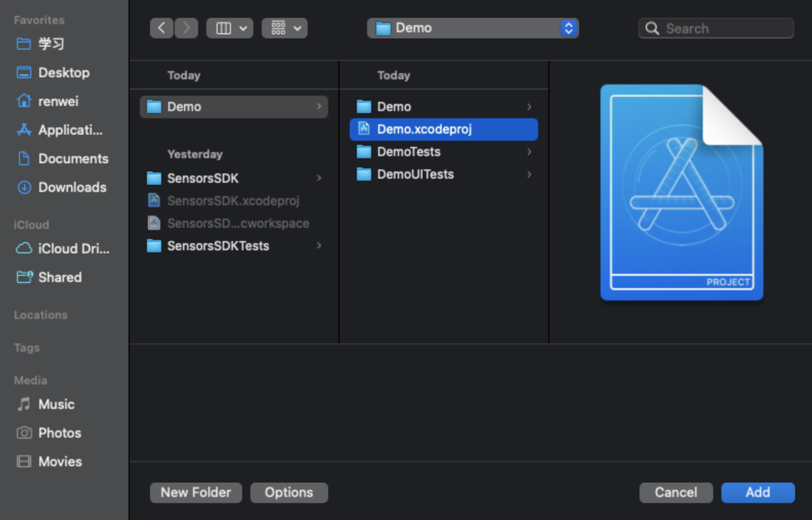The width and height of the screenshot is (812, 520).
Task: Click the DemoUITests folder icon
Action: [364, 174]
